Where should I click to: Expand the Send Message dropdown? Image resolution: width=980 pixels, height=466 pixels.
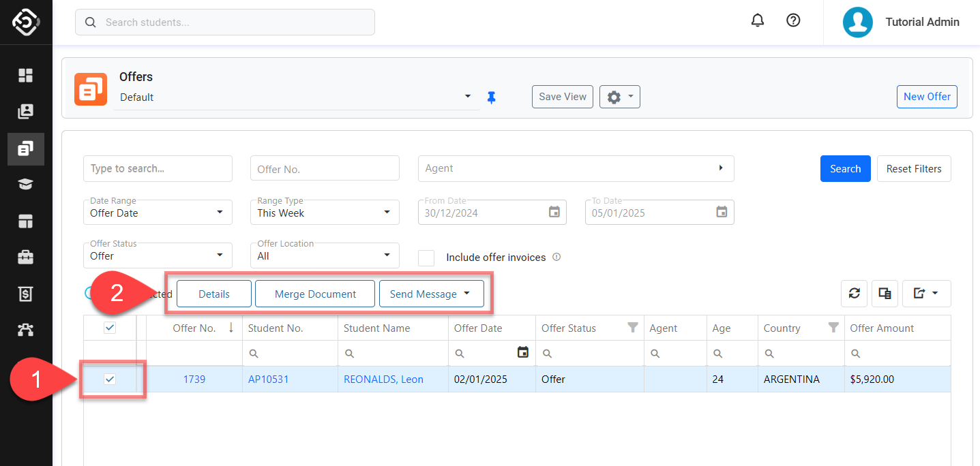pyautogui.click(x=431, y=294)
